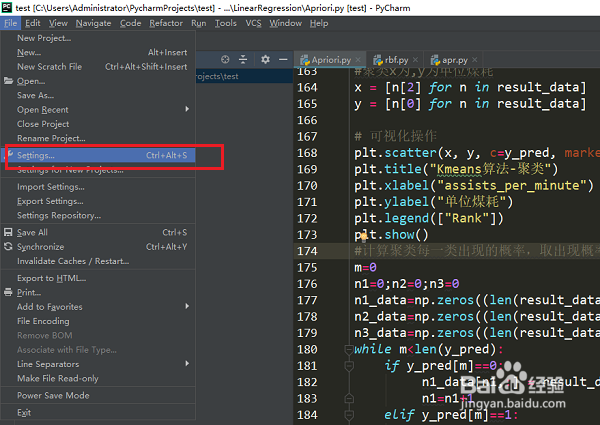Open the View menu

[58, 23]
